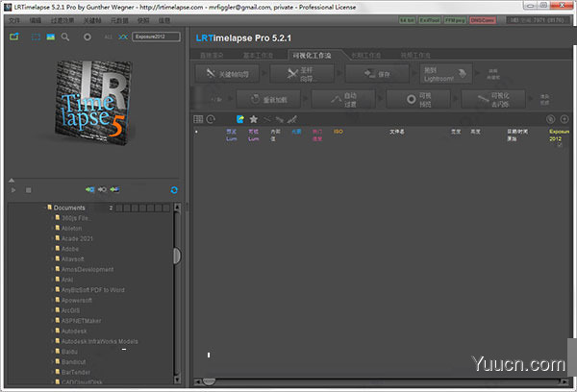This screenshot has height=392, width=577.
Task: Click the 64 bit status badge
Action: click(x=407, y=20)
